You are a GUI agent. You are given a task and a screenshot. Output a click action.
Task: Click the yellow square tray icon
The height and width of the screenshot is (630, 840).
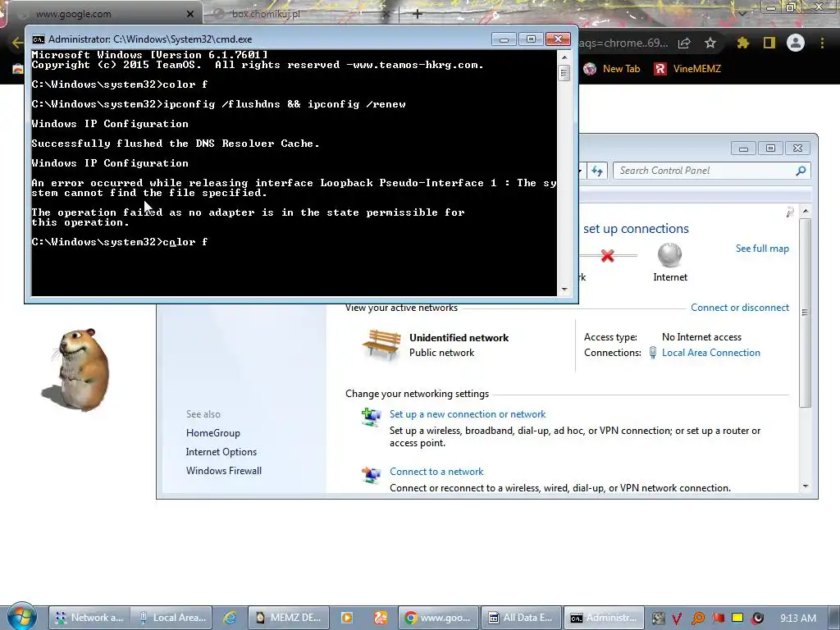(737, 618)
